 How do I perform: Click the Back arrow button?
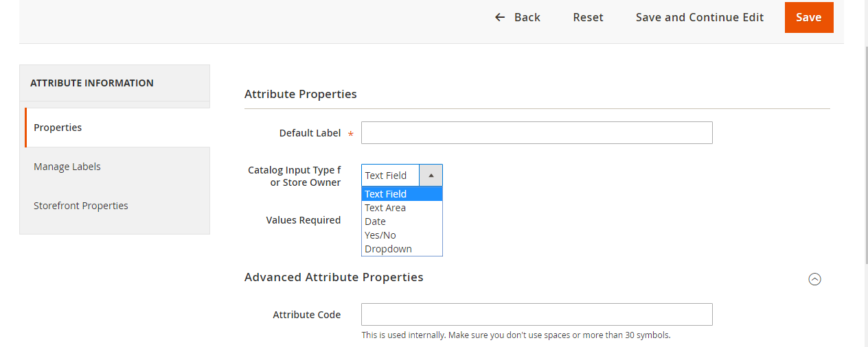[517, 18]
